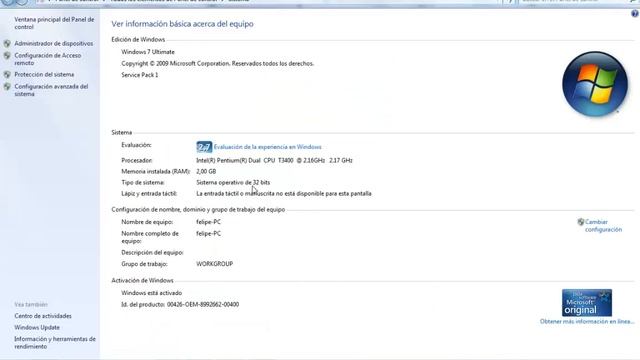Viewport: 640px width, 360px height.
Task: Click the Tipo de sistema label
Action: [143, 182]
